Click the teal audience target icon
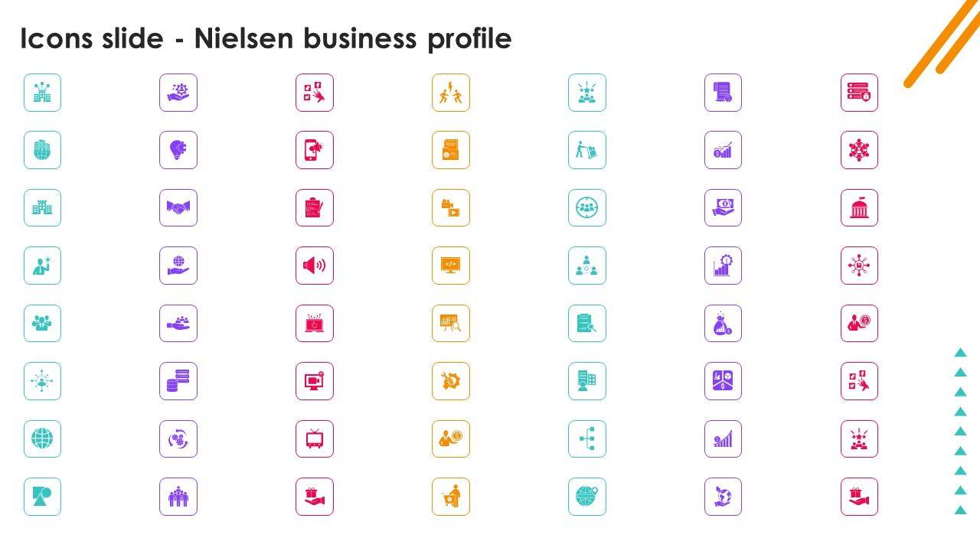 coord(587,208)
